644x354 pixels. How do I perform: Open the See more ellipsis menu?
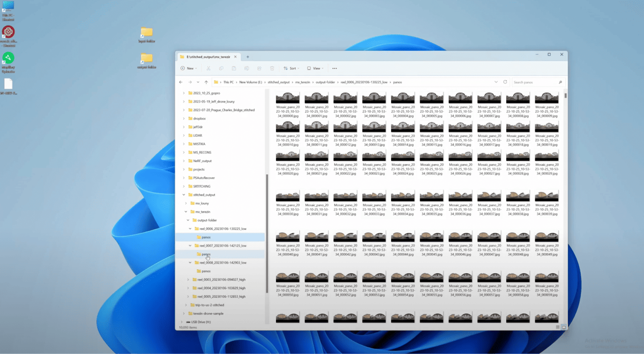(x=334, y=68)
